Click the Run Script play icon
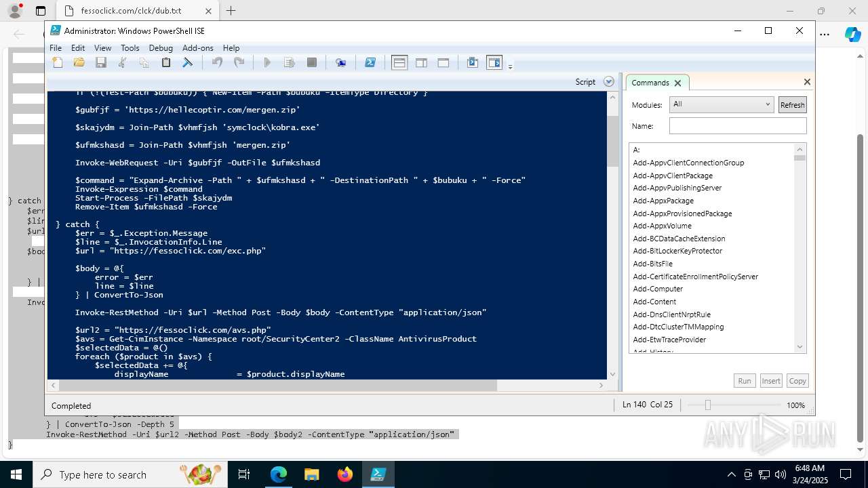The image size is (868, 488). pyautogui.click(x=267, y=63)
